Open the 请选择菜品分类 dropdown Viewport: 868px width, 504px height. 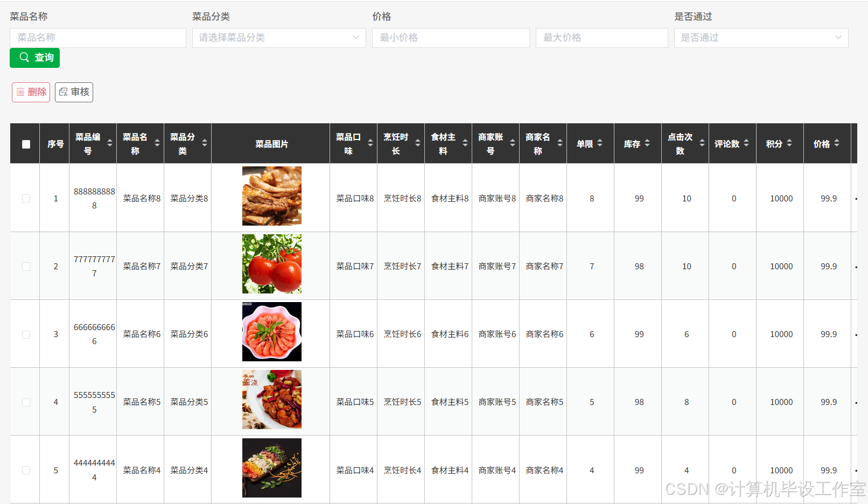(x=279, y=38)
